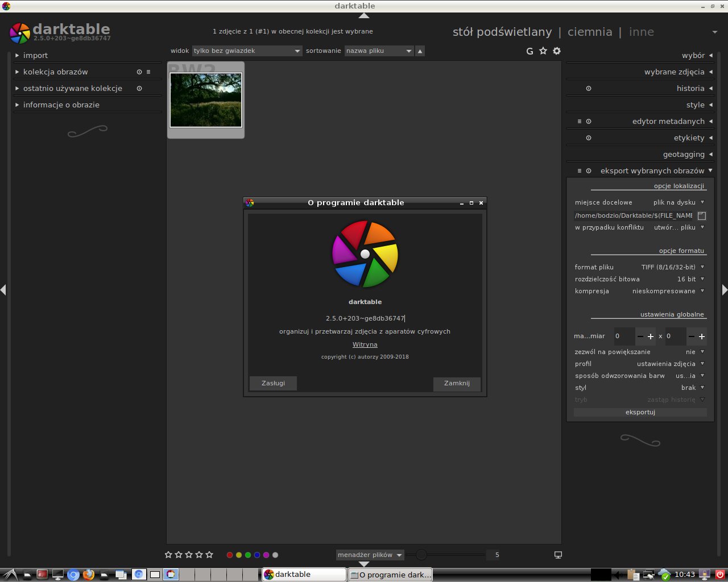The image size is (728, 582).
Task: Click the folder icon beside export path
Action: click(x=702, y=216)
